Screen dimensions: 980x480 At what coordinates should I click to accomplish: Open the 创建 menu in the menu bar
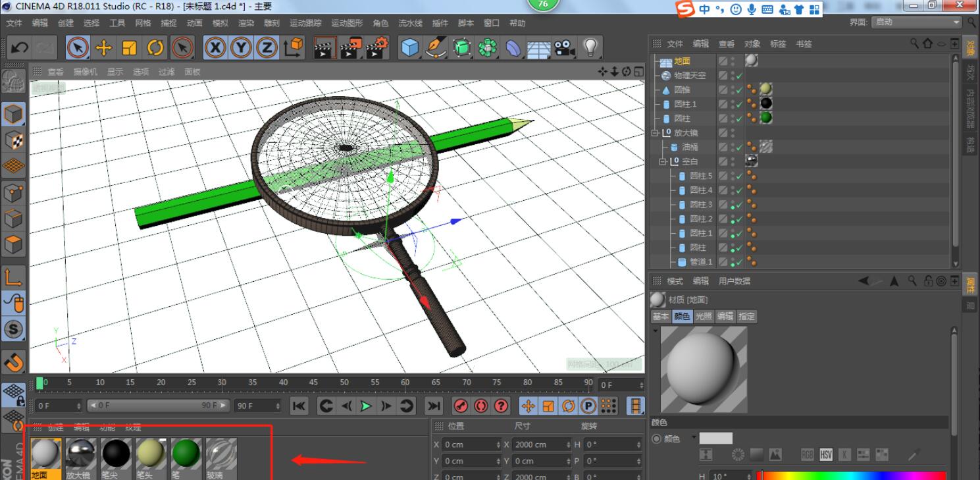[66, 23]
